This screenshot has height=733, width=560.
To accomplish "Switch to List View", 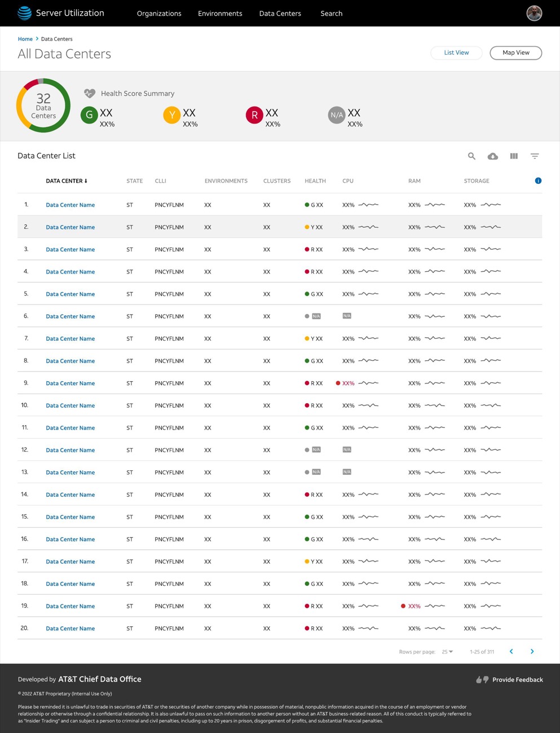I will click(x=456, y=52).
